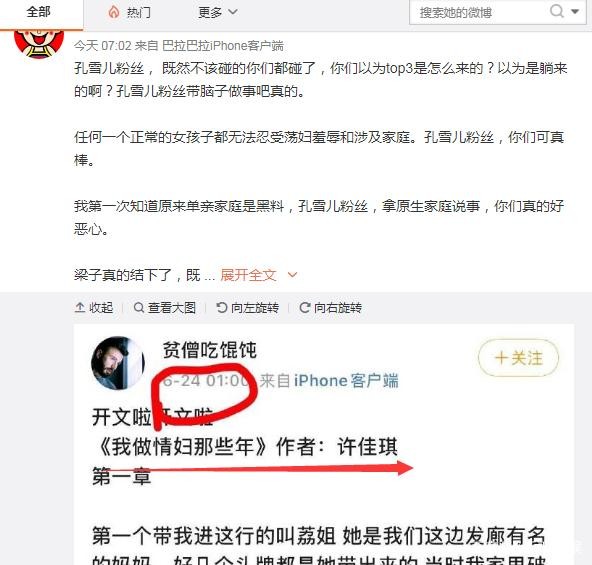Click the flame icon beside 热门

coord(114,12)
